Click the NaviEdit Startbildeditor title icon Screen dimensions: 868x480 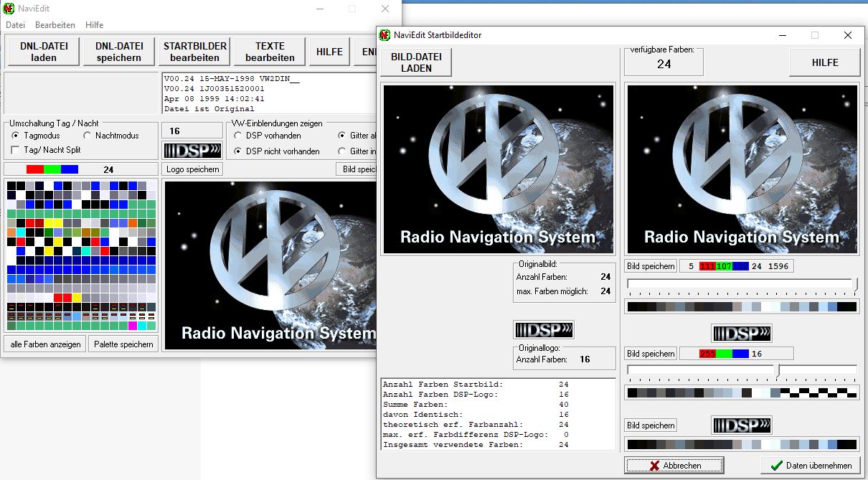385,35
